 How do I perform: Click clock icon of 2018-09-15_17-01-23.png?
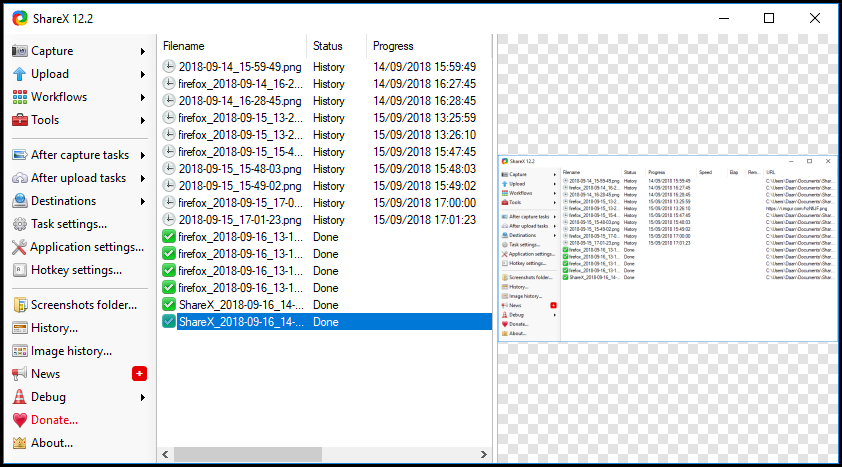(x=169, y=220)
